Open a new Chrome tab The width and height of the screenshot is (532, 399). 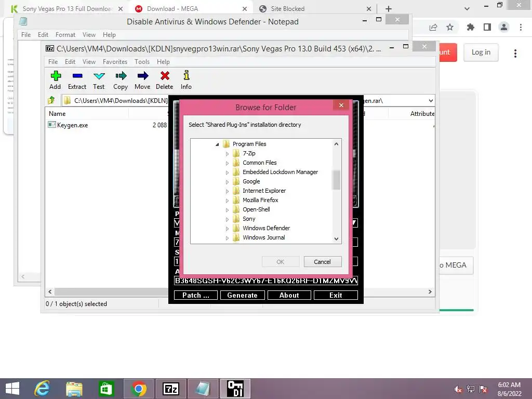389,9
